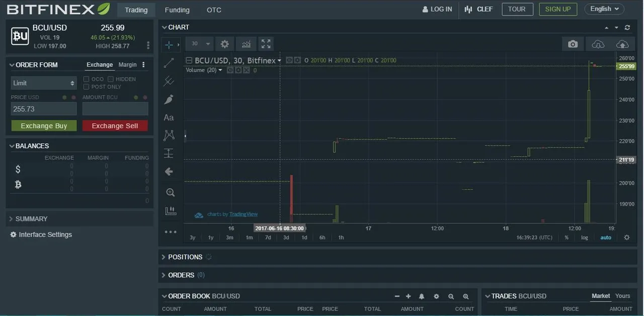Click the TOUR button
Image resolution: width=644 pixels, height=316 pixels.
517,9
